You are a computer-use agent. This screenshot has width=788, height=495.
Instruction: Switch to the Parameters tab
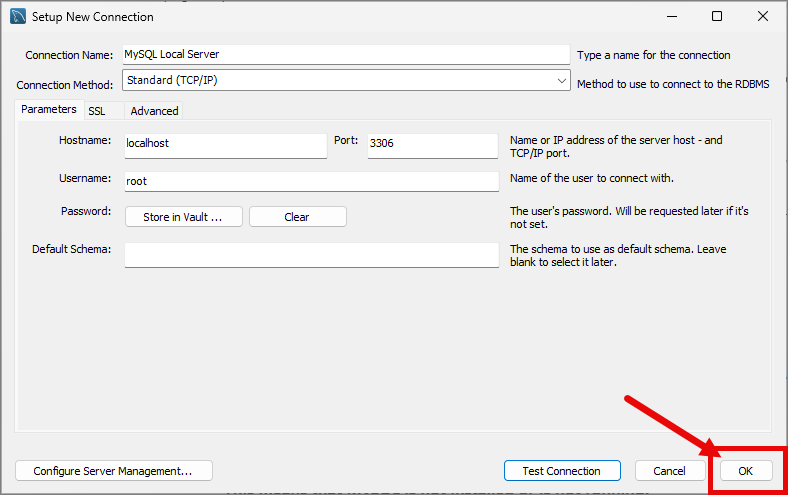point(49,110)
